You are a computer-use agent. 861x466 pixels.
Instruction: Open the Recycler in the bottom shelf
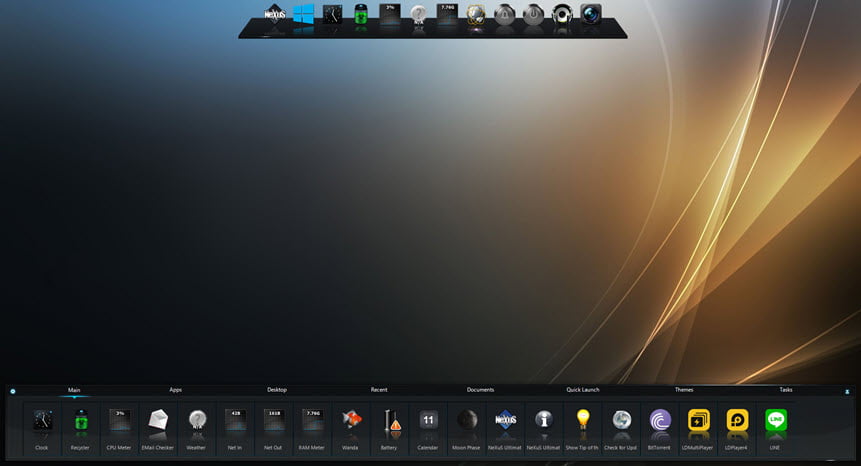click(x=81, y=421)
